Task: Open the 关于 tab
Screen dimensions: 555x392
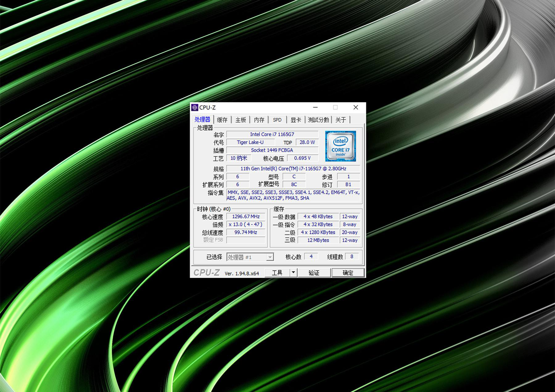Action: 341,120
